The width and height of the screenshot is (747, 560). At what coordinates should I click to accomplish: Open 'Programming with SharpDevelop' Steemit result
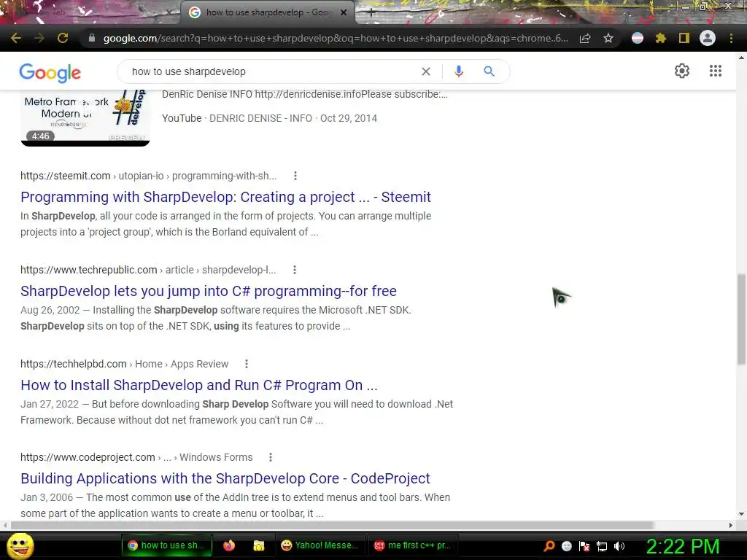[x=225, y=197]
